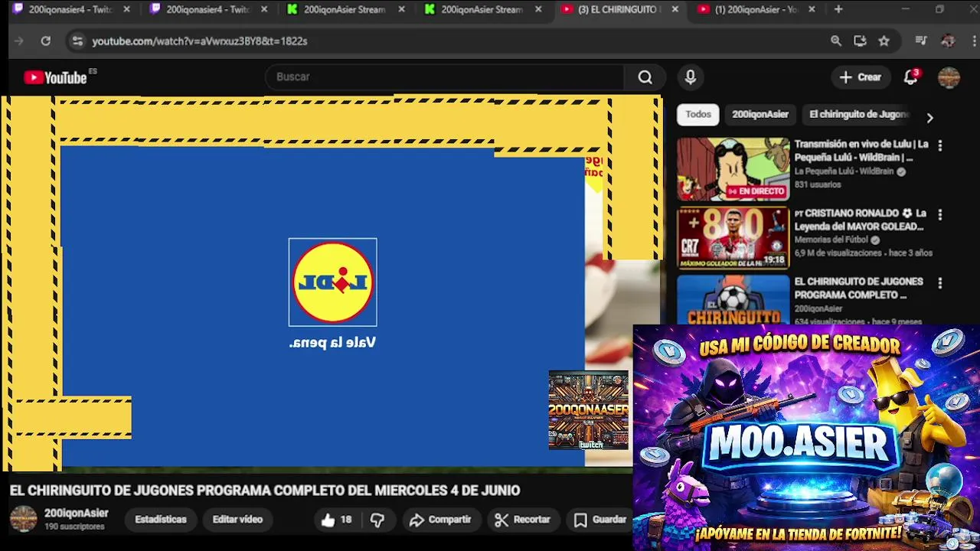Image resolution: width=980 pixels, height=551 pixels.
Task: Click the Lidl logo in the video
Action: [x=333, y=282]
